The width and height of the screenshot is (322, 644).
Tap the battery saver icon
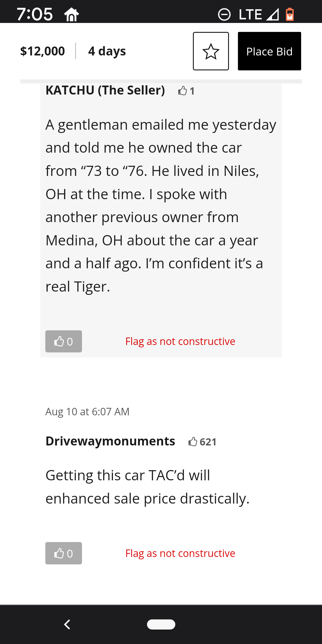click(x=290, y=14)
